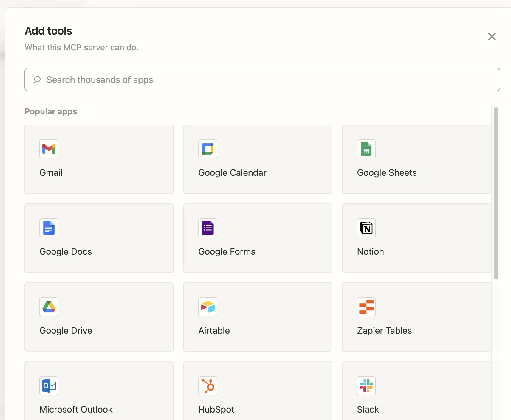
Task: Close the Add tools dialog
Action: pyautogui.click(x=492, y=36)
